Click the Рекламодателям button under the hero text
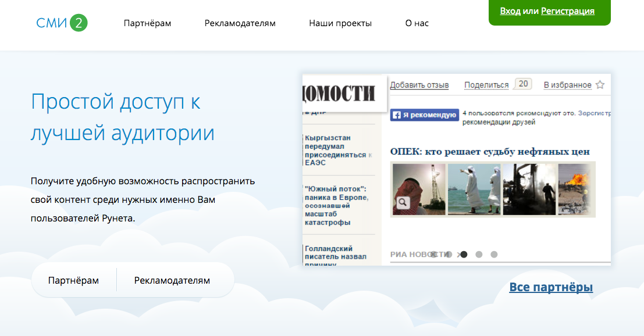644x336 pixels. [172, 281]
